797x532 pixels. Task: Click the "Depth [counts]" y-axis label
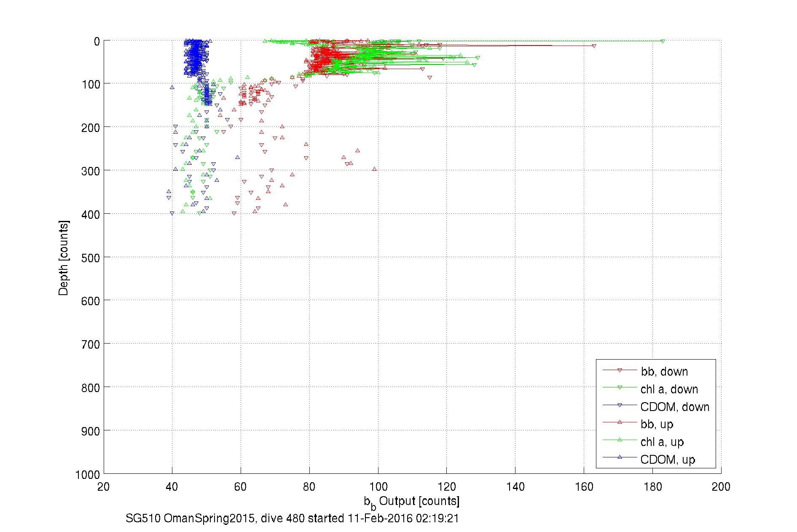[x=64, y=258]
